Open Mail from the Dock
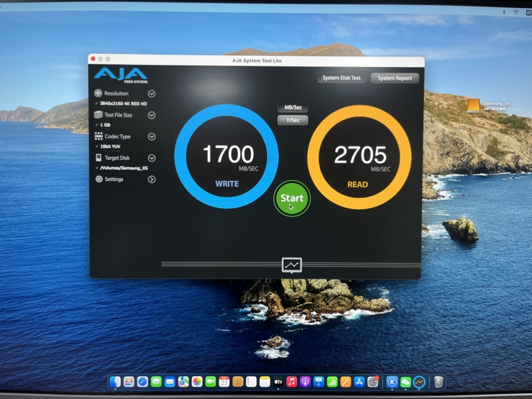The image size is (532, 399). 170,382
